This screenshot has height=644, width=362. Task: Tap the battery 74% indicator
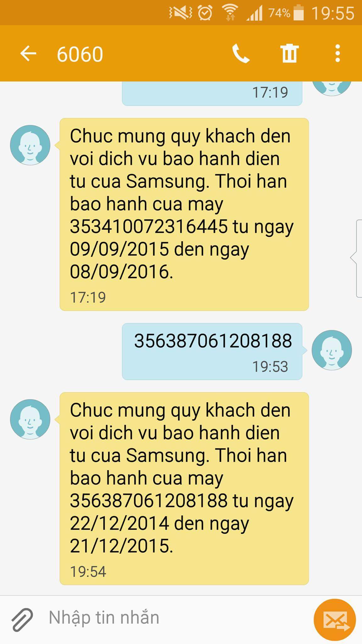286,13
